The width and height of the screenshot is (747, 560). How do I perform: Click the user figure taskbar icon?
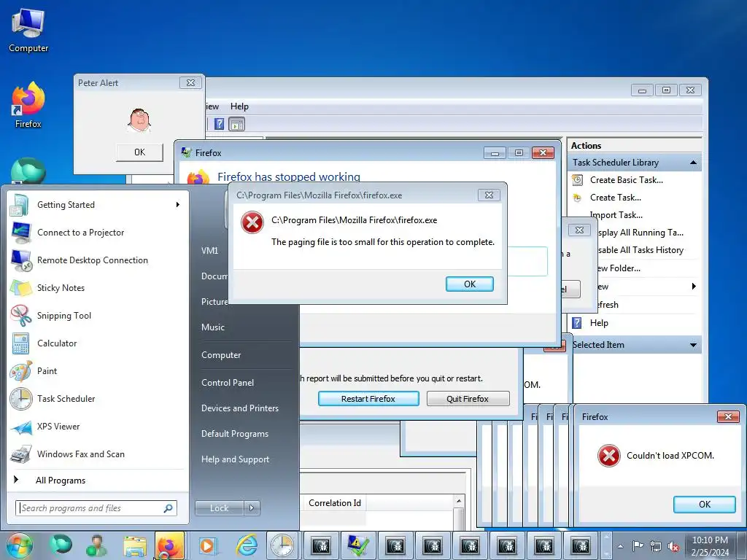coord(97,545)
